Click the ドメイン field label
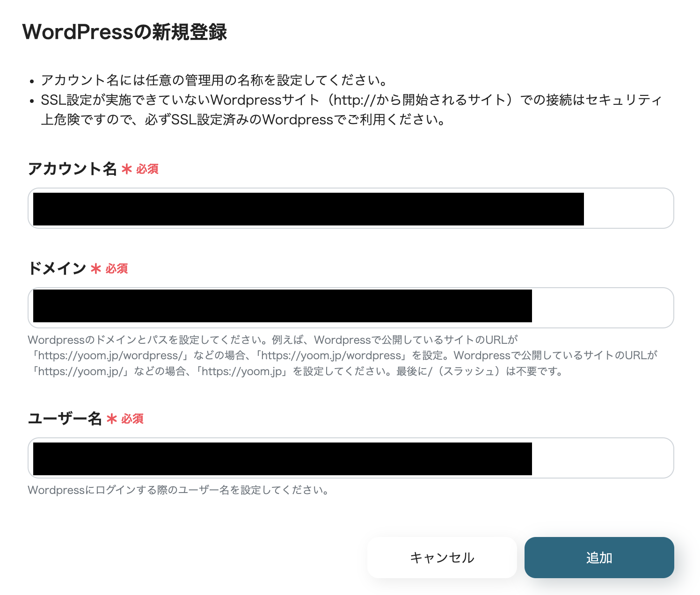 57,268
